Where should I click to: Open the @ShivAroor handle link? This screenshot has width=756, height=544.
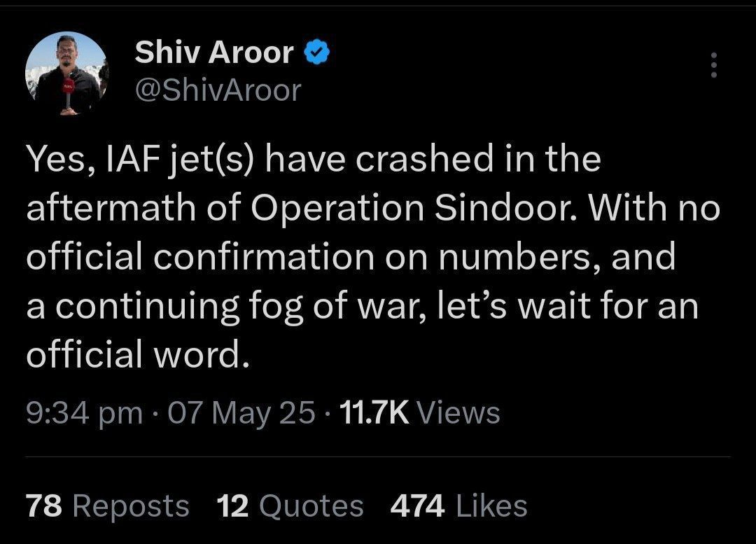(218, 90)
